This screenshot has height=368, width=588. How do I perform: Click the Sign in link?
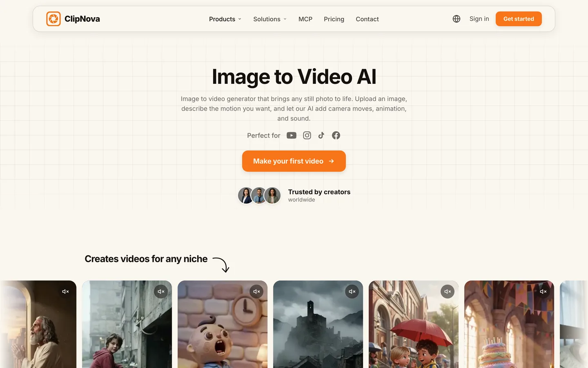point(479,19)
